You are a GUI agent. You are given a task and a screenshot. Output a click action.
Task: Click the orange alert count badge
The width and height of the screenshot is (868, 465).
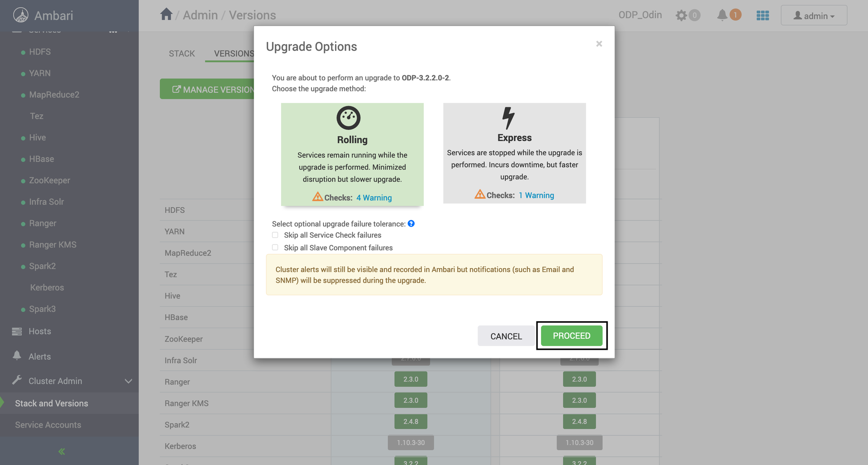point(735,15)
